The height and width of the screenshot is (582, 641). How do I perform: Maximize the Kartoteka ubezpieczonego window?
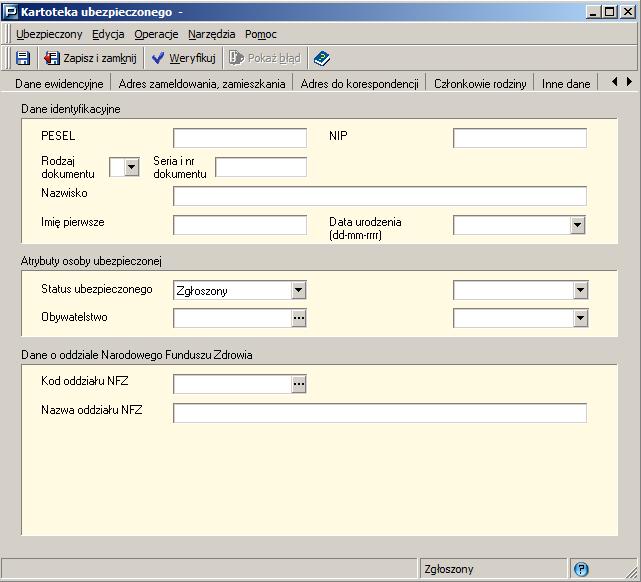point(609,11)
